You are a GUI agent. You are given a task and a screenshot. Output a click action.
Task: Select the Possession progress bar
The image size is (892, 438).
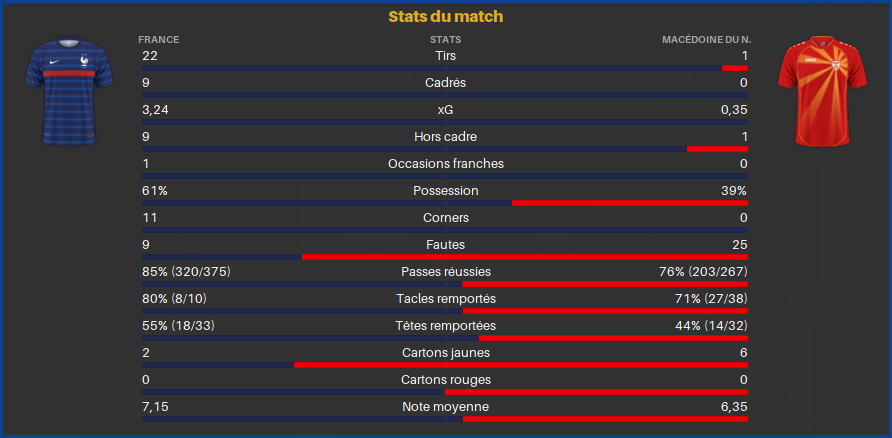pyautogui.click(x=445, y=203)
